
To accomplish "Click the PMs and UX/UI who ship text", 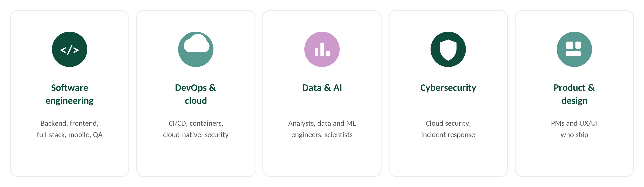I will (x=574, y=129).
